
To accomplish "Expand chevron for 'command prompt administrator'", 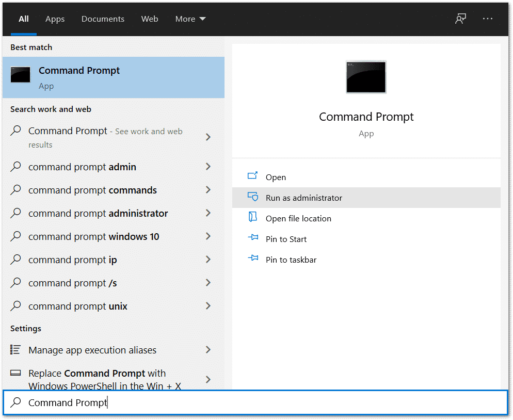I will (208, 213).
